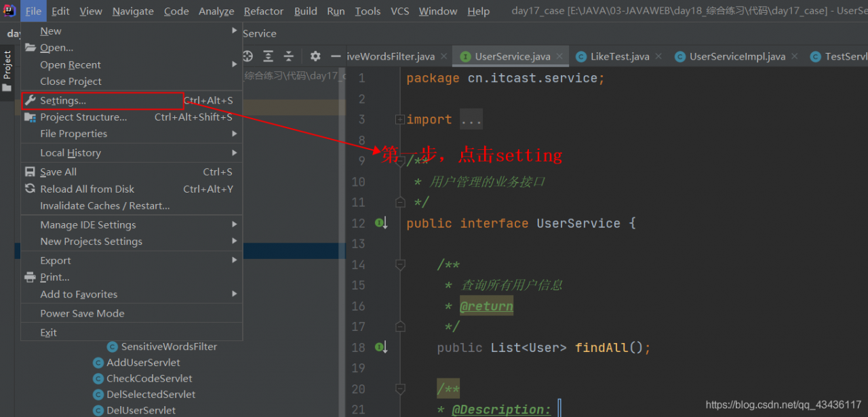The image size is (868, 417).
Task: Select DelSelectedServlet in the project tree
Action: pos(151,394)
